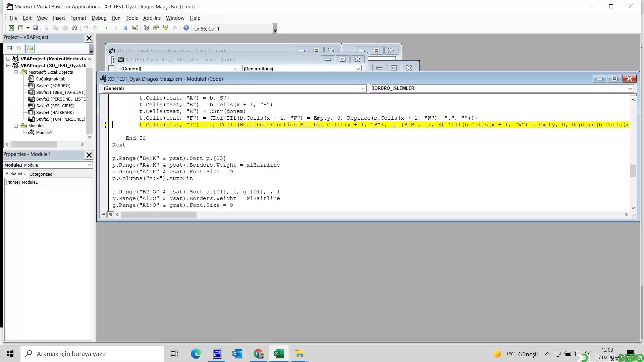
Task: Switch to Categorized properties tab
Action: pyautogui.click(x=41, y=174)
